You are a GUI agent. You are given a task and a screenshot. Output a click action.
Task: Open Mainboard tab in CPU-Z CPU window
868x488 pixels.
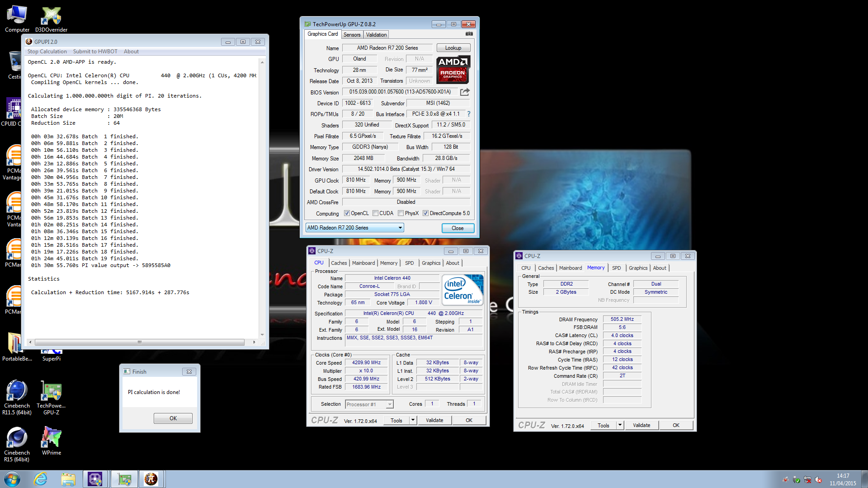[363, 263]
